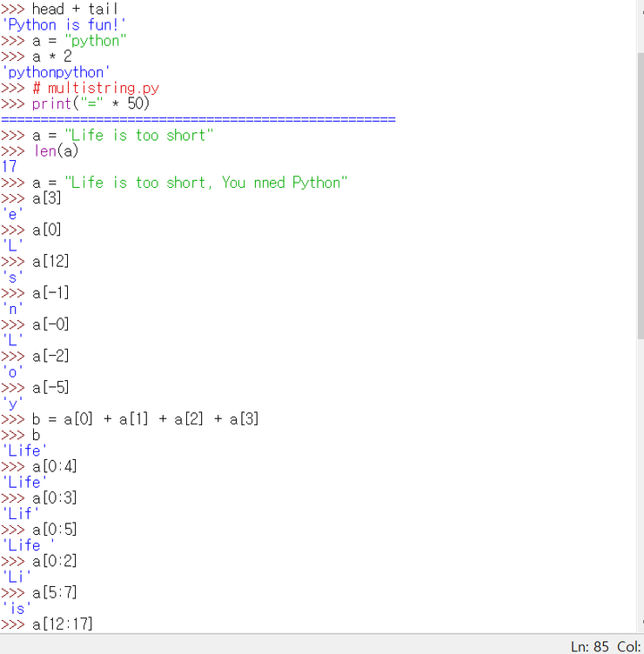The width and height of the screenshot is (644, 654).
Task: Select the 'L' output under a[0]
Action: click(x=12, y=245)
